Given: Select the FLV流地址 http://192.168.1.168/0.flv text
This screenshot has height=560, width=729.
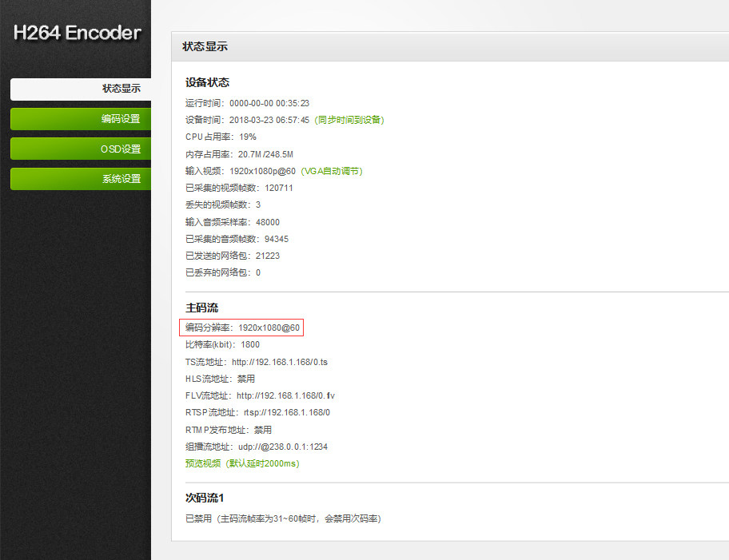Looking at the screenshot, I should pos(260,395).
